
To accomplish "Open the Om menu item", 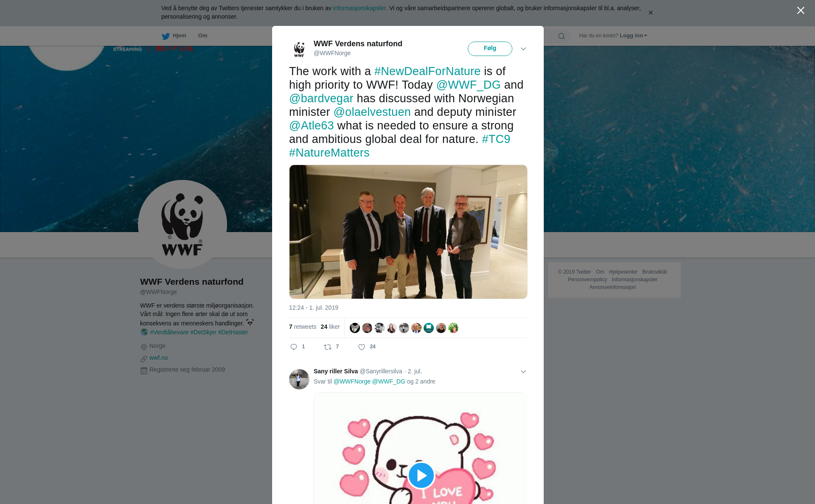I will coord(202,36).
